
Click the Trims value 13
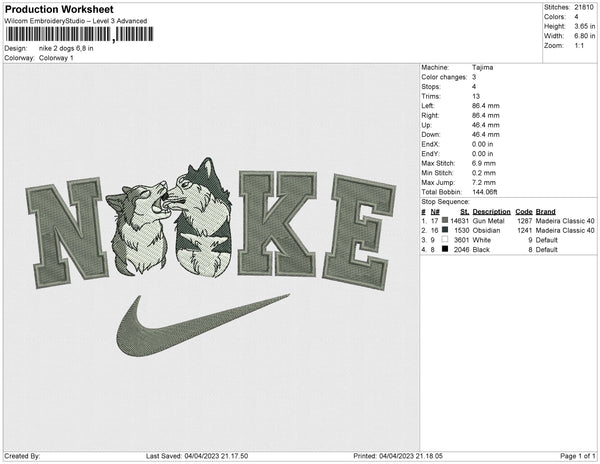click(476, 96)
